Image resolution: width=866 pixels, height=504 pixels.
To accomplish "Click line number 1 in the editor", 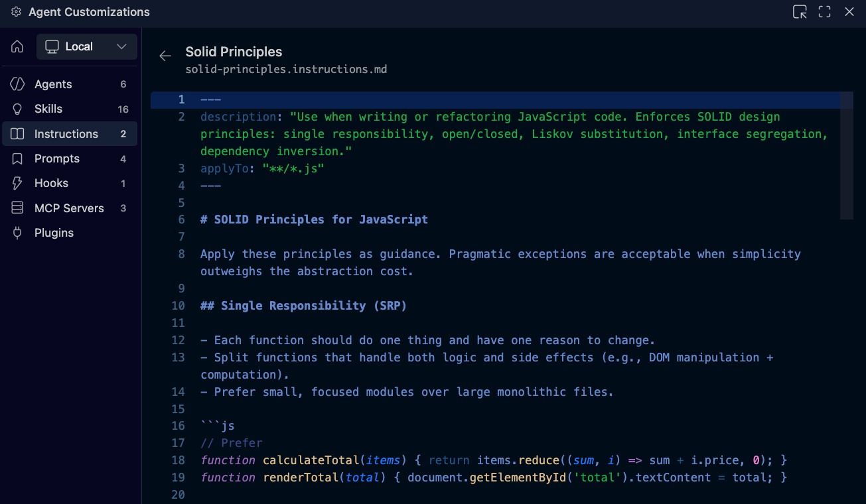I will coord(181,99).
